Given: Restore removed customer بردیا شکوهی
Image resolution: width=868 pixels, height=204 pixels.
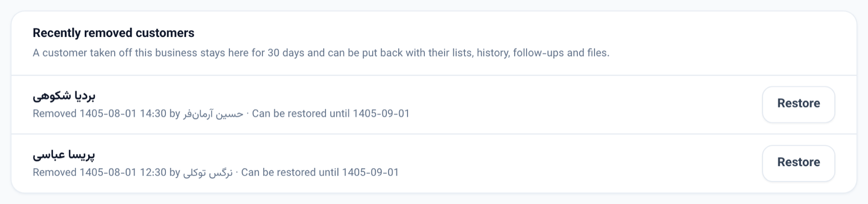Looking at the screenshot, I should coord(799,104).
